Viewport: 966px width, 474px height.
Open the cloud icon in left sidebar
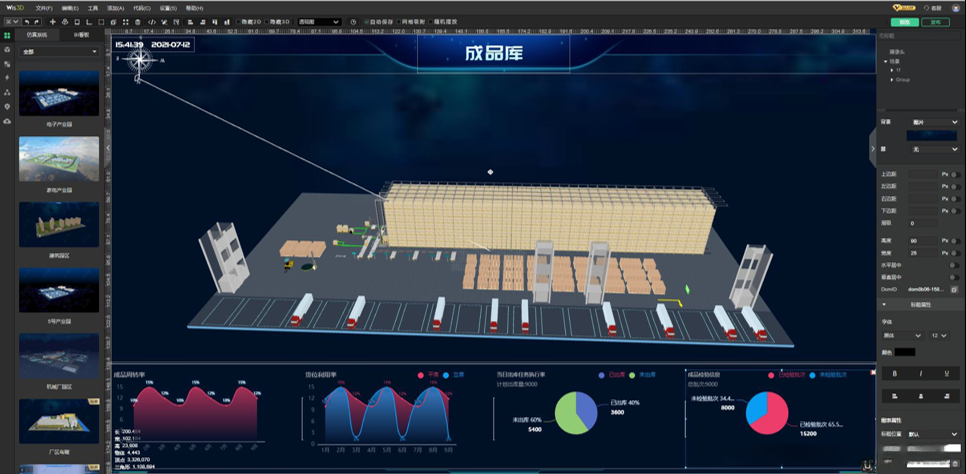coord(7,121)
